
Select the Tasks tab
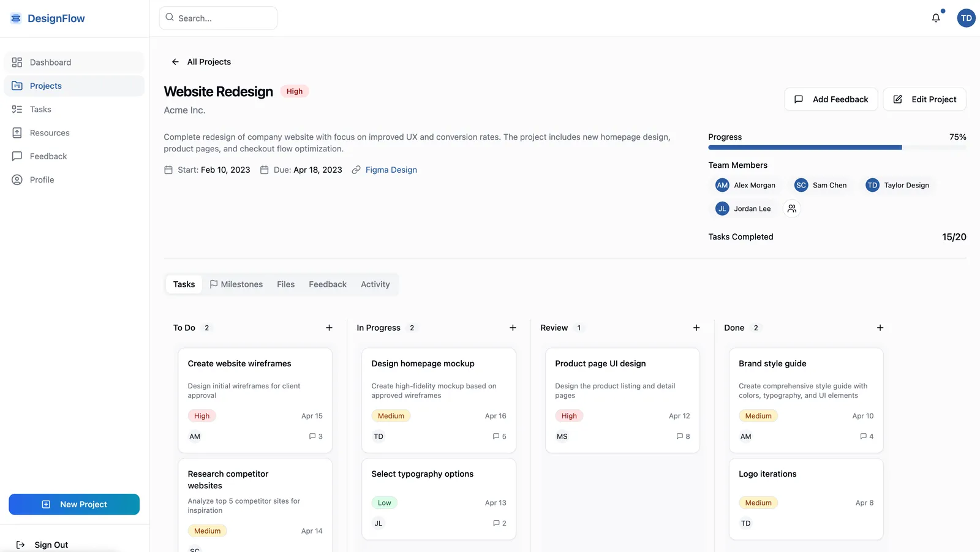(184, 284)
